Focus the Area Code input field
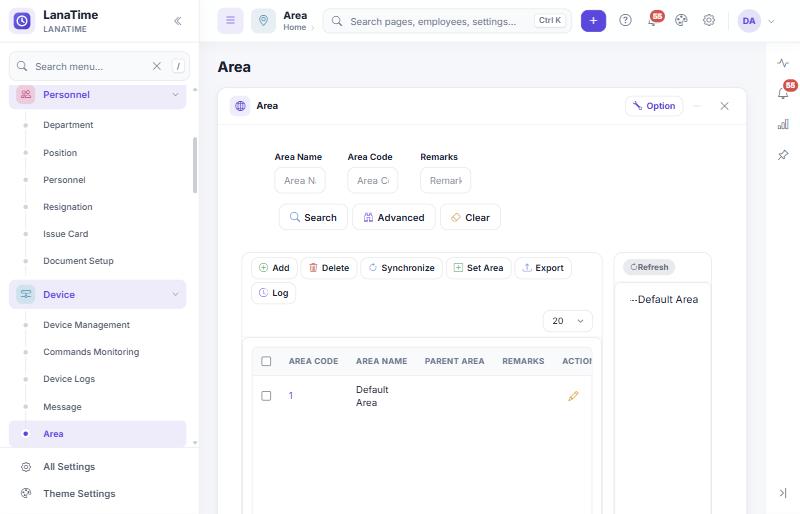 coord(373,180)
